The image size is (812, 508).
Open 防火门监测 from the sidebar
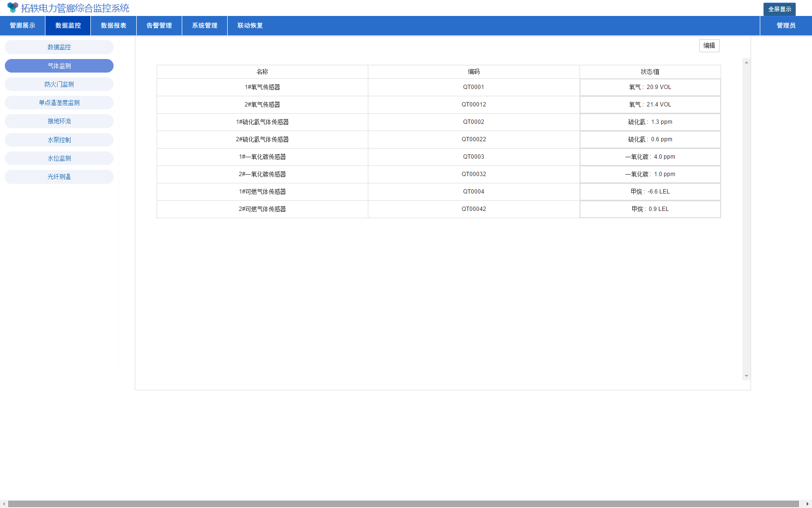(x=59, y=84)
